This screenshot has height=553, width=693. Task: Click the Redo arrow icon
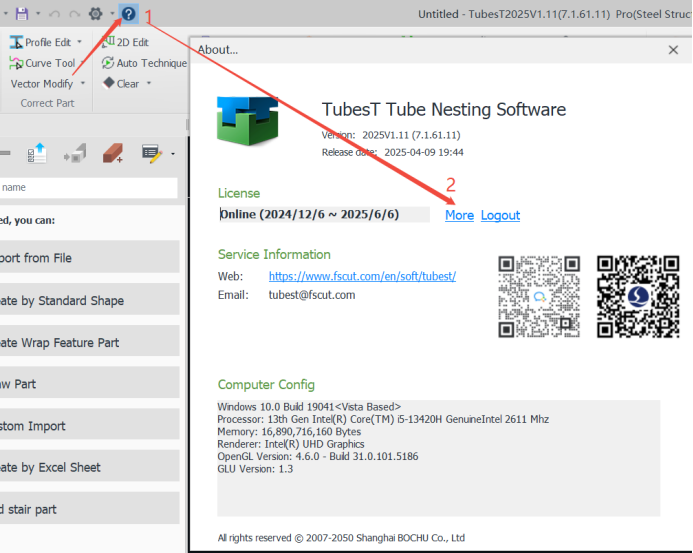74,14
